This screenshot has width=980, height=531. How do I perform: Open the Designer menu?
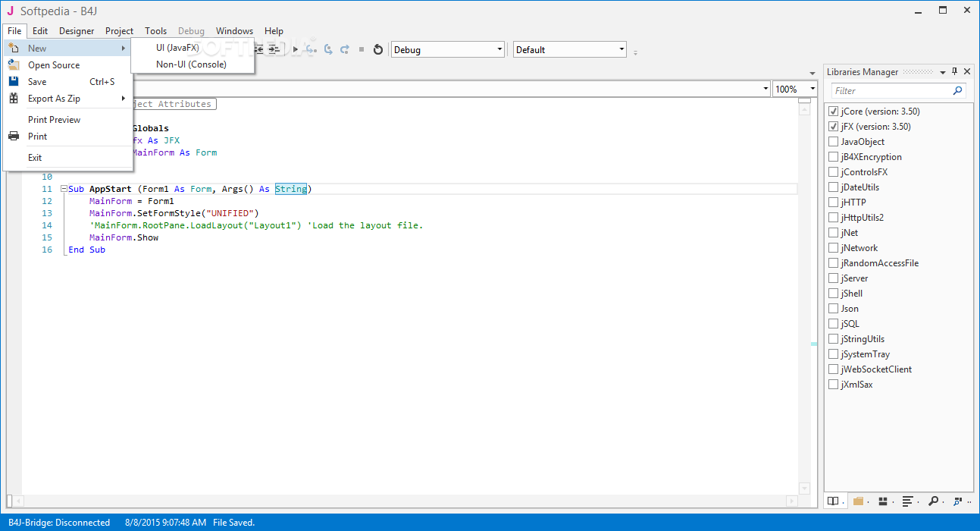pos(77,31)
